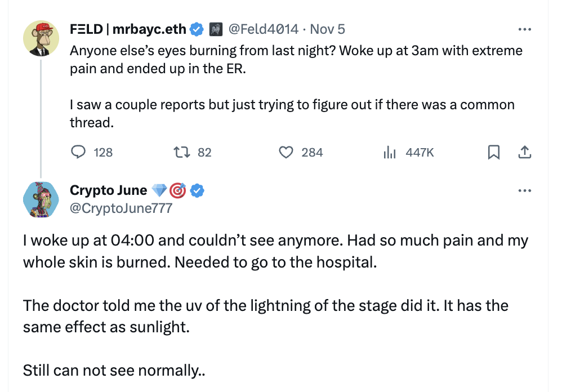Open Crypto June's profile avatar
Screen dimensions: 562x392
[x=41, y=200]
